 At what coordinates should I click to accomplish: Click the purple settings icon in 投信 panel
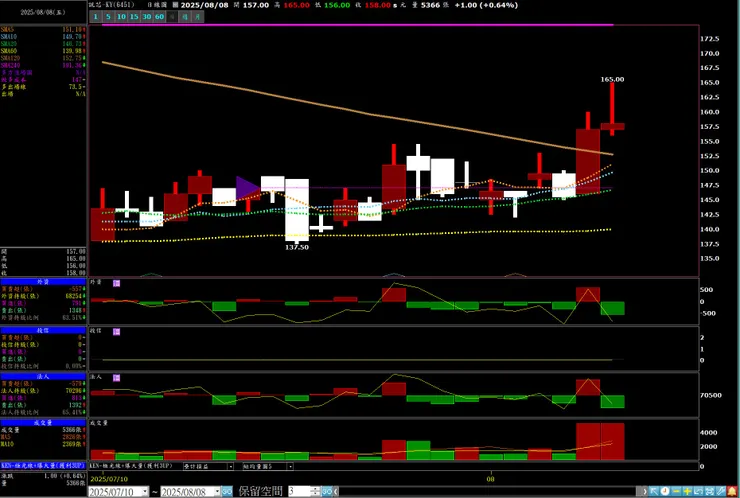(117, 332)
